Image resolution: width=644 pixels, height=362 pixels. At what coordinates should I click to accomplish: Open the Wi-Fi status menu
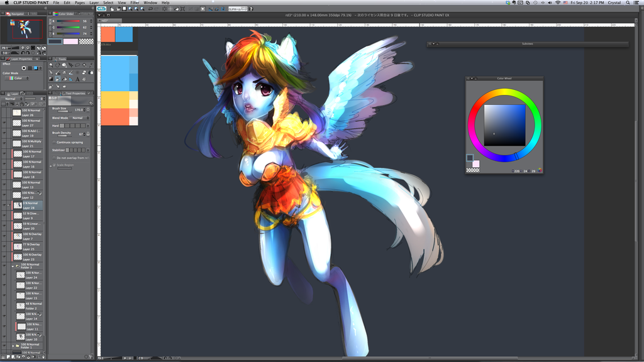tap(558, 3)
